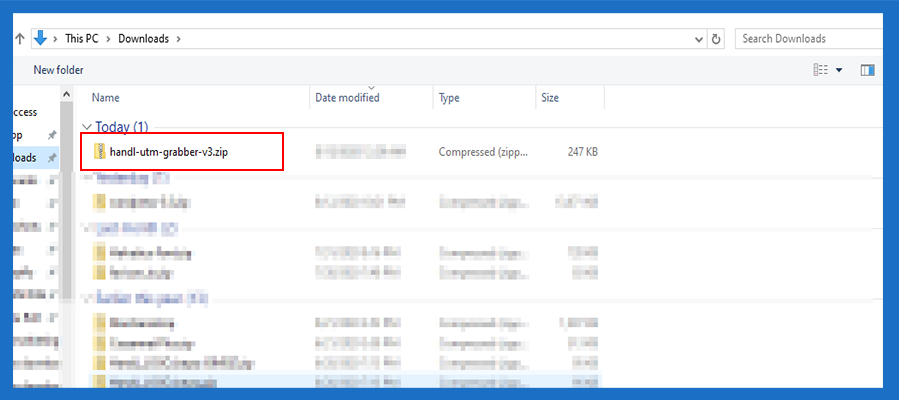This screenshot has height=404, width=901.
Task: Click Downloads in the address breadcrumb
Action: 143,39
